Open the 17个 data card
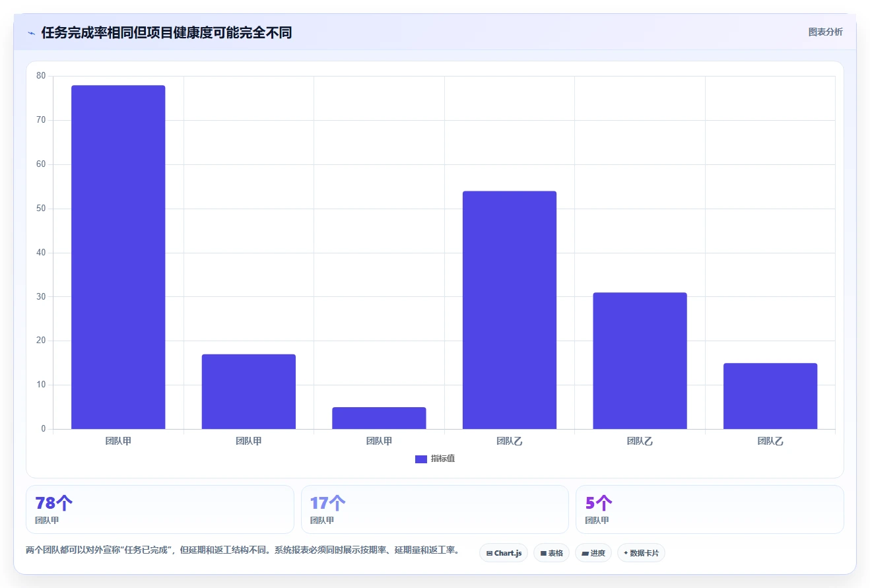870x588 pixels. click(x=435, y=509)
